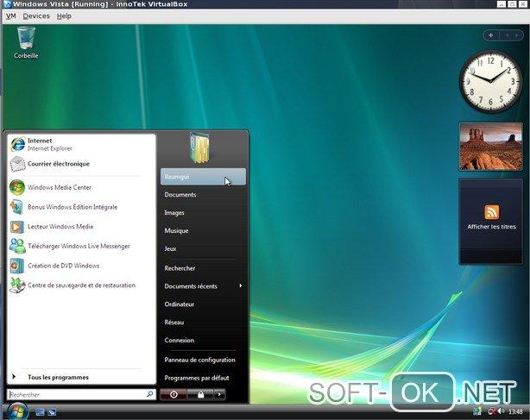
Task: Open the Courrier électronique envelope icon
Action: tap(17, 164)
